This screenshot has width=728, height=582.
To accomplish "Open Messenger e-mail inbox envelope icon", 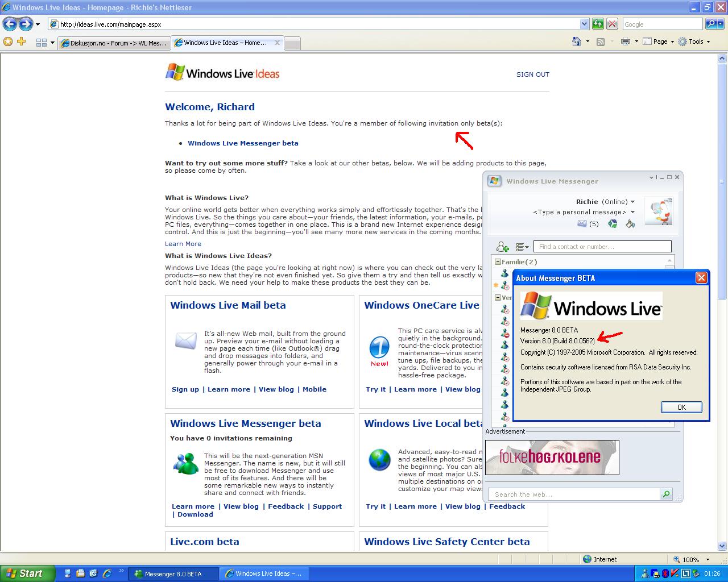I will tap(582, 224).
